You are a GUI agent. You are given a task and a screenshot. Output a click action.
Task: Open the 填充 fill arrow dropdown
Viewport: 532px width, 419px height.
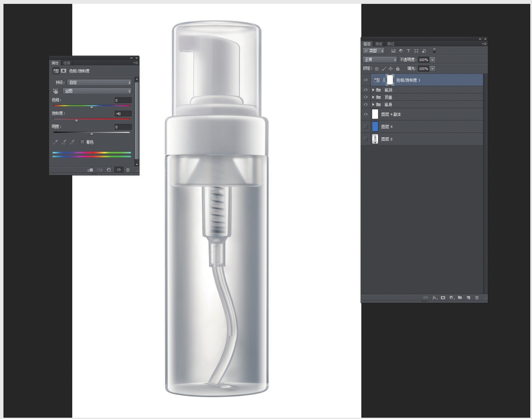click(x=433, y=68)
